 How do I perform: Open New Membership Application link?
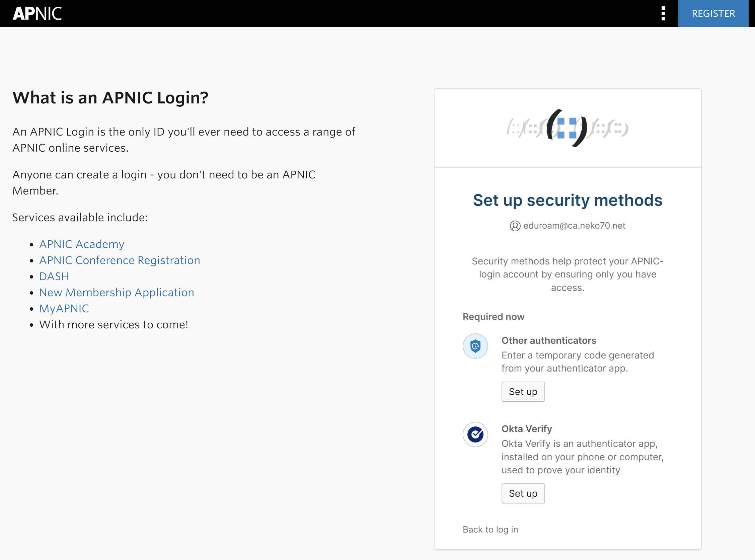click(x=116, y=292)
